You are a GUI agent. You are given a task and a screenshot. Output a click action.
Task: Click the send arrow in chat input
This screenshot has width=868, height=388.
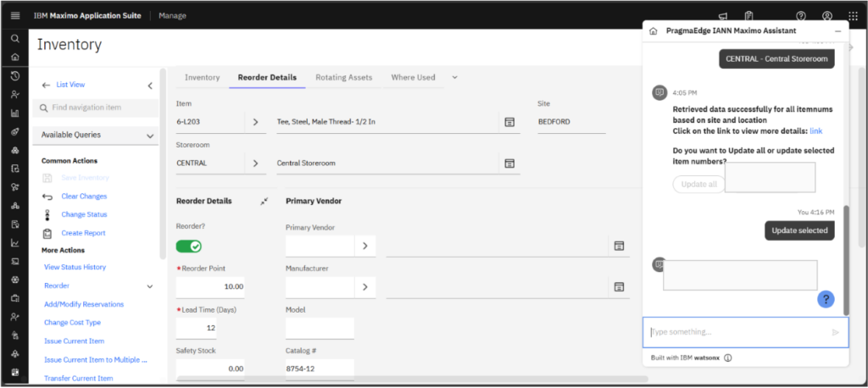(835, 332)
